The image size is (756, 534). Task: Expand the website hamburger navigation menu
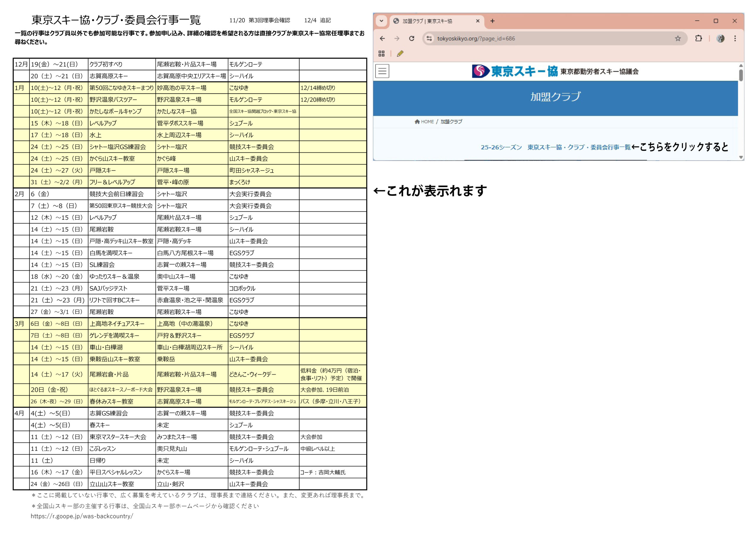382,71
